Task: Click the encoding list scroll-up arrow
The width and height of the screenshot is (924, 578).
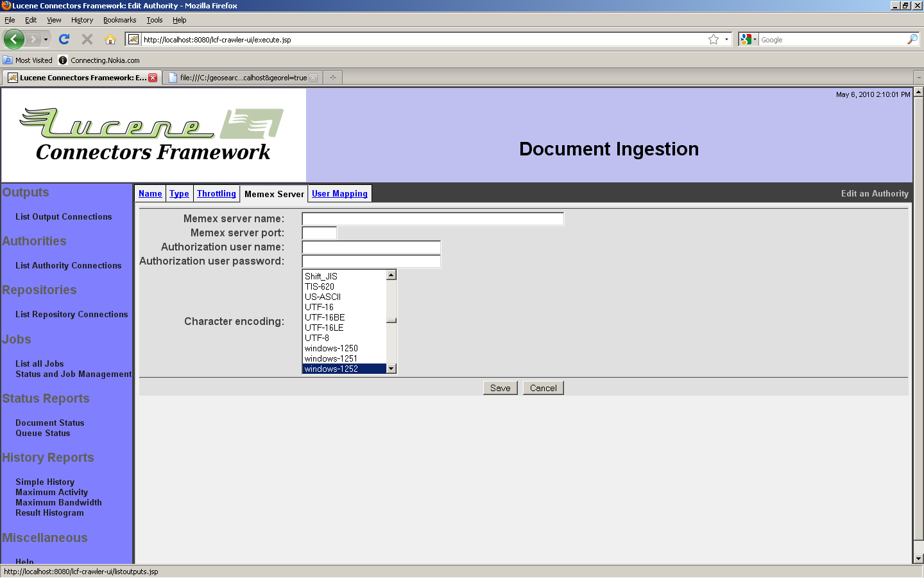Action: point(391,275)
